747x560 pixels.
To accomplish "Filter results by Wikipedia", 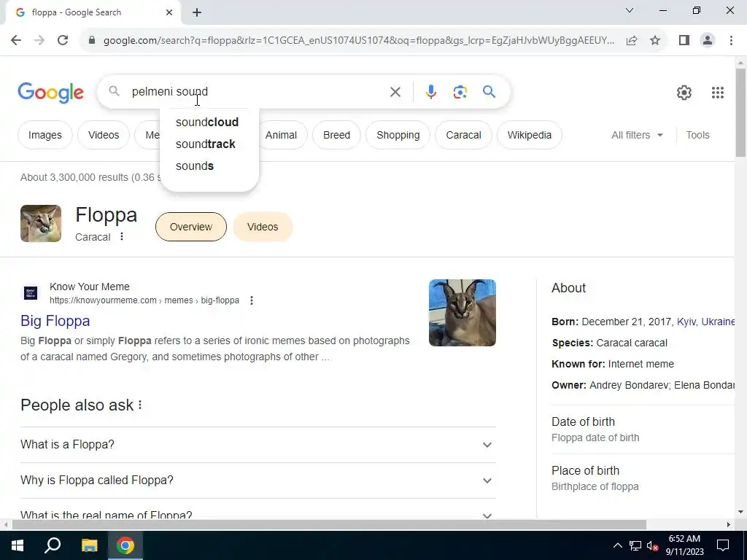I will coord(530,135).
